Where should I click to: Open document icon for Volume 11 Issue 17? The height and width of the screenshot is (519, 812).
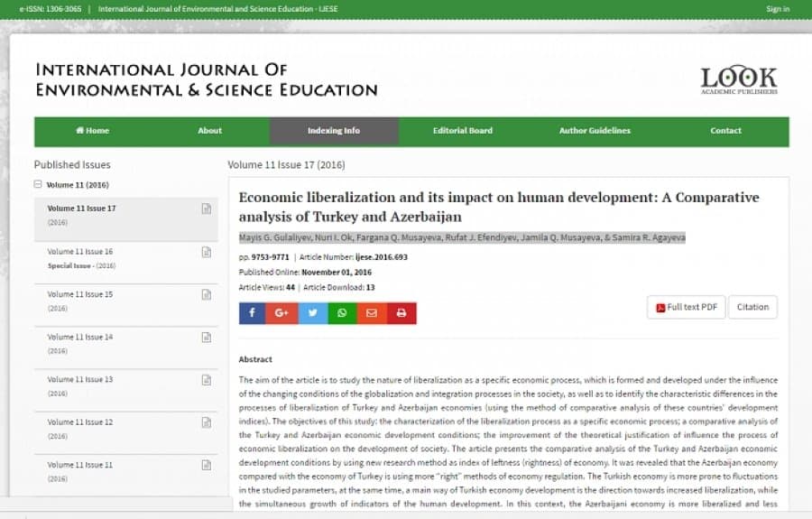point(206,209)
